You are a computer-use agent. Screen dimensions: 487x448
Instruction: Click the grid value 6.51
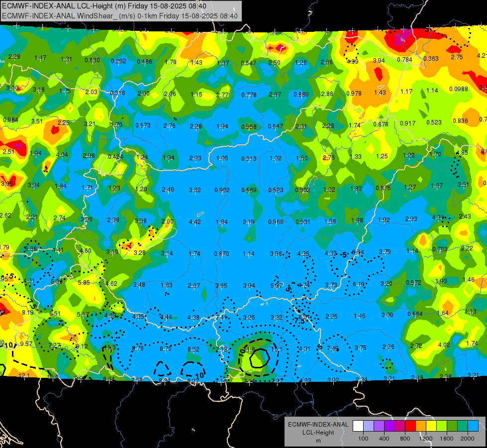(55, 314)
